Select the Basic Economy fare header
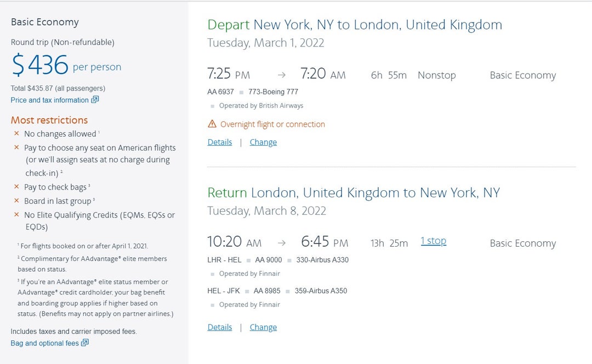The width and height of the screenshot is (592, 364). [x=45, y=21]
